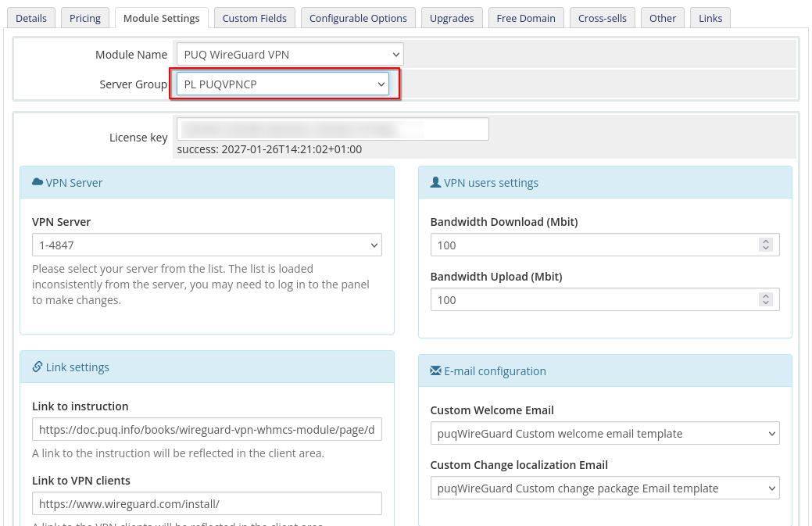Click the License key input field
This screenshot has width=812, height=526.
point(332,129)
